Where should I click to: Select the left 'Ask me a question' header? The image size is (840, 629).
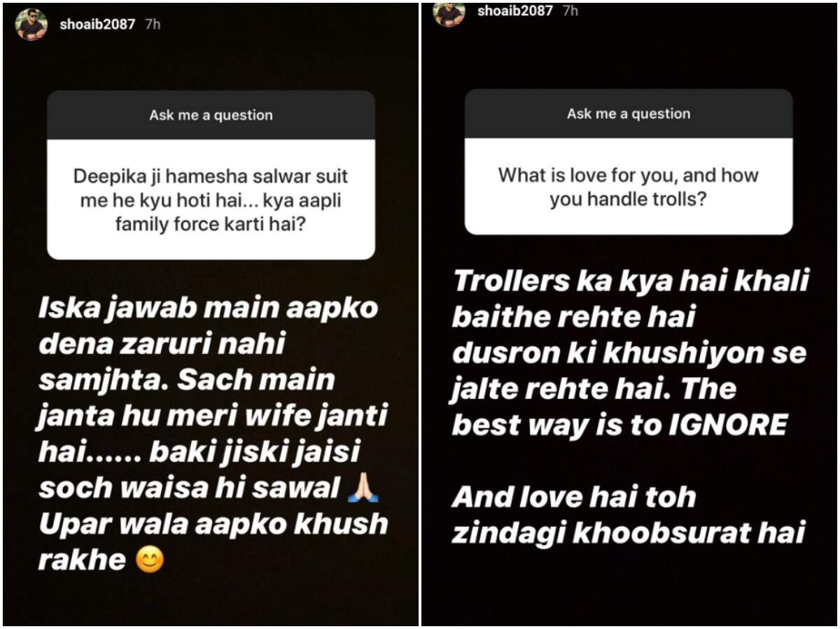click(x=211, y=115)
